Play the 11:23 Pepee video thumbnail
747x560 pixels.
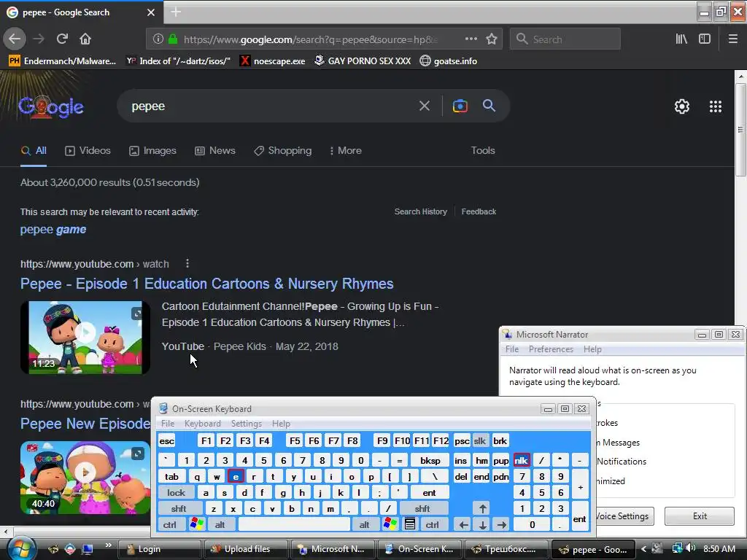click(x=85, y=337)
